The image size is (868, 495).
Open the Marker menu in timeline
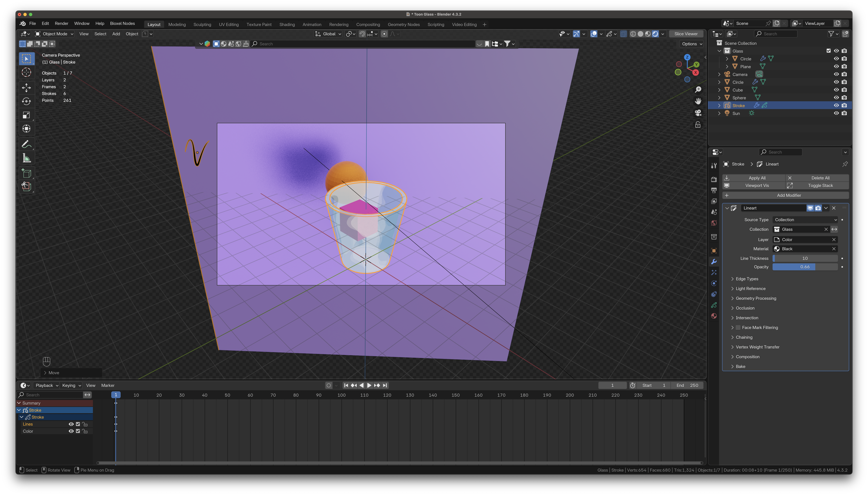[x=108, y=386]
